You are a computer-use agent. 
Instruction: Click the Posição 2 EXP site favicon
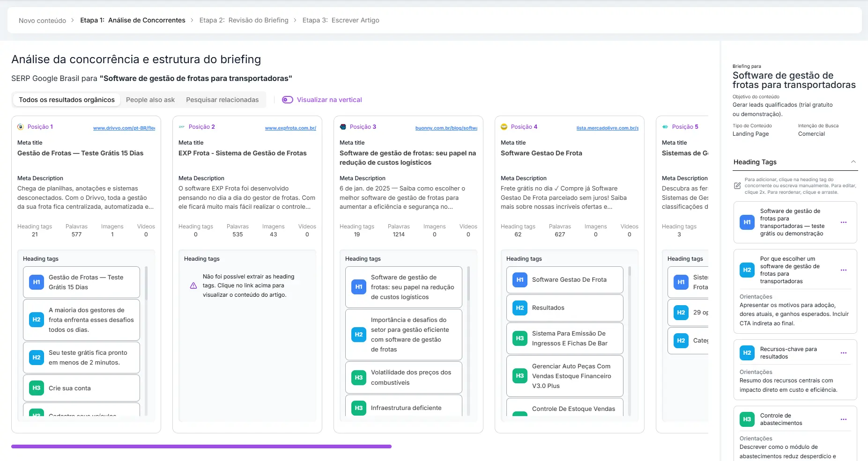coord(182,127)
